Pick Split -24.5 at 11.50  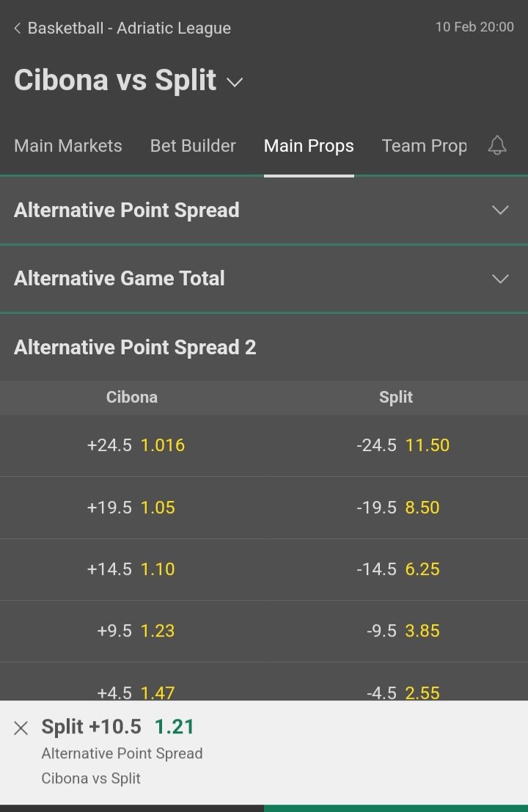pos(396,445)
